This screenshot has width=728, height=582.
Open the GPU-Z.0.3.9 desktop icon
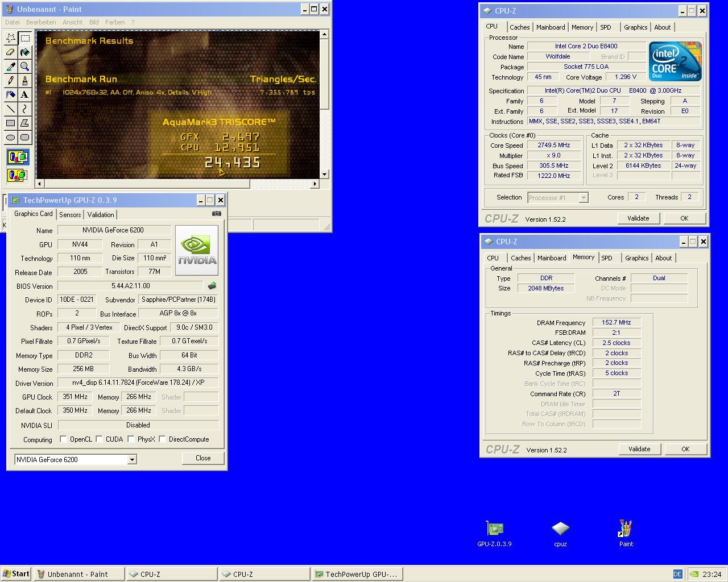click(x=494, y=534)
